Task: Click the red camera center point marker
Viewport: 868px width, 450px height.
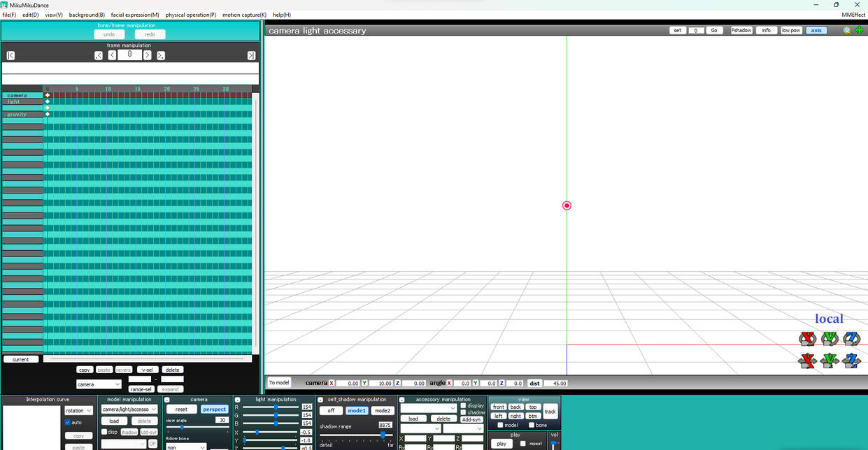Action: click(x=567, y=205)
